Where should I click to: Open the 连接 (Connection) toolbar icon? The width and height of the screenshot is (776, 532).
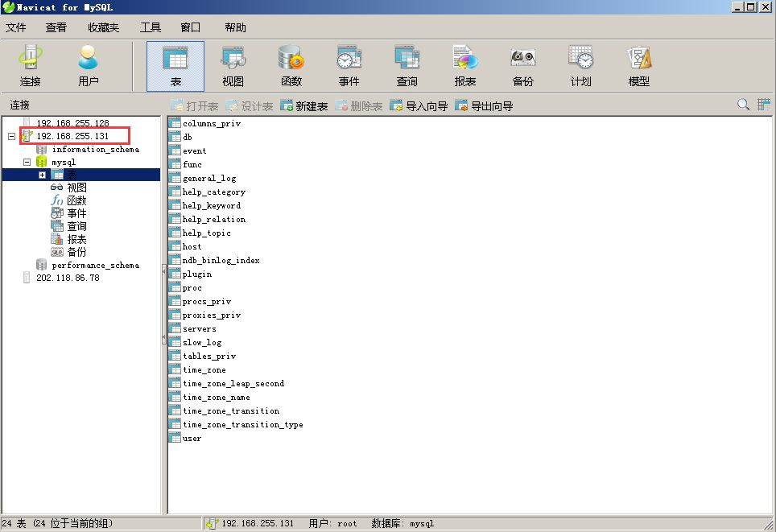point(31,66)
